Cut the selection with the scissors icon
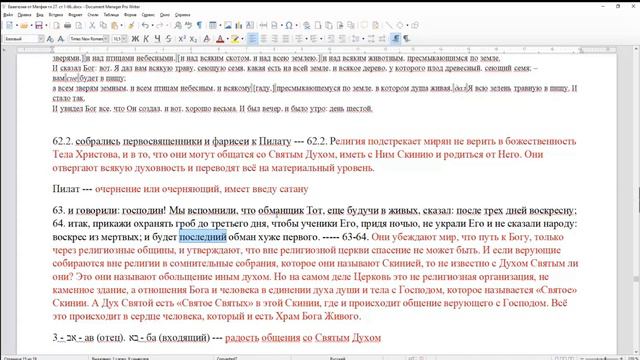640x360 pixels. pyautogui.click(x=92, y=25)
